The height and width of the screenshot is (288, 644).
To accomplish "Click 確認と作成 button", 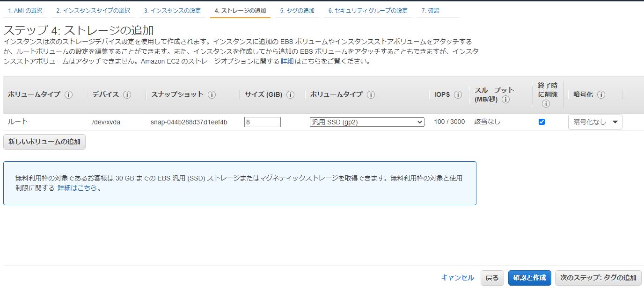I will (x=529, y=278).
